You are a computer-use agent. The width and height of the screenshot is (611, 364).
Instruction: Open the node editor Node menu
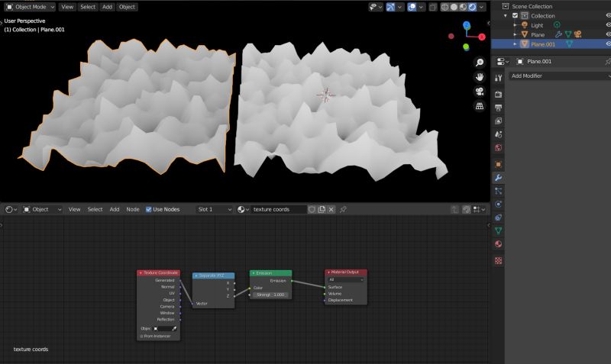[132, 209]
